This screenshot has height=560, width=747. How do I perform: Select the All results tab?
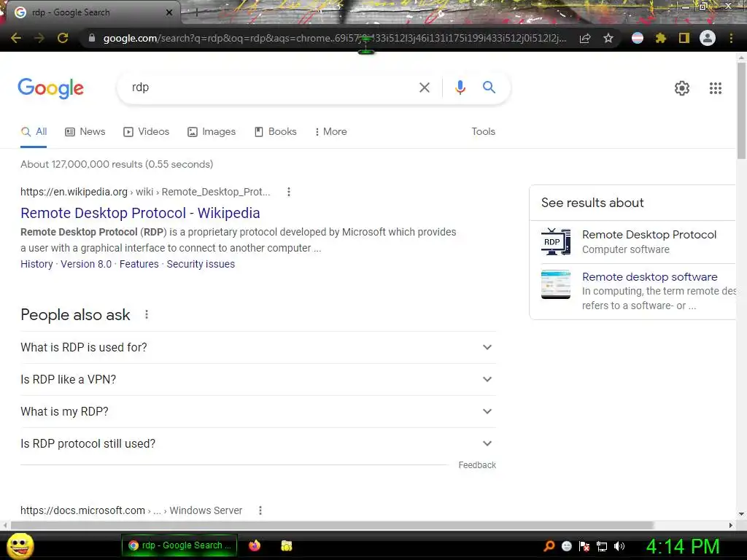point(34,131)
